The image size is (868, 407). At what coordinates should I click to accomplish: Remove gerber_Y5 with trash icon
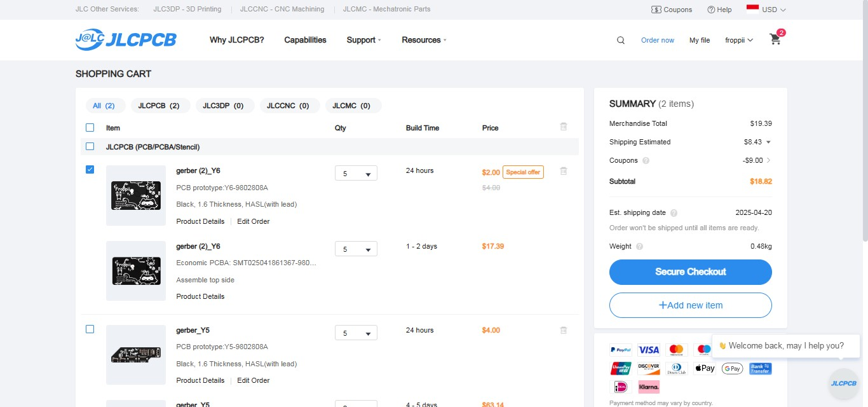pos(563,330)
